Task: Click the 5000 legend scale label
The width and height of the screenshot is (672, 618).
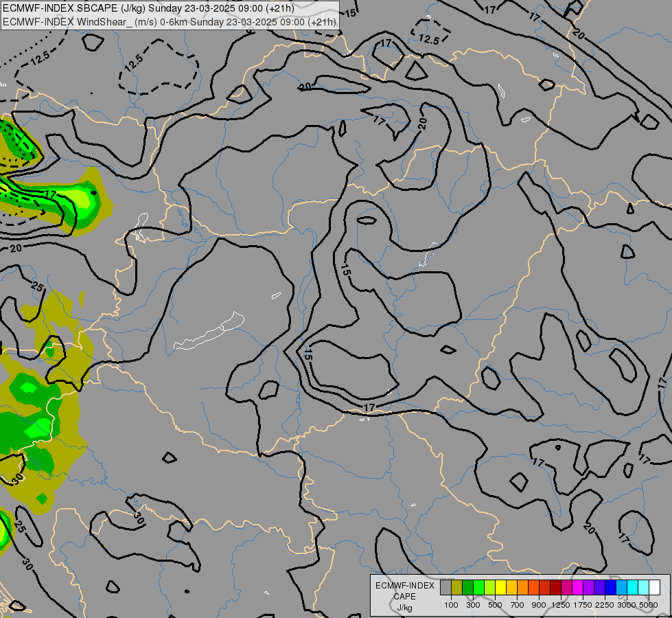Action: coord(649,605)
